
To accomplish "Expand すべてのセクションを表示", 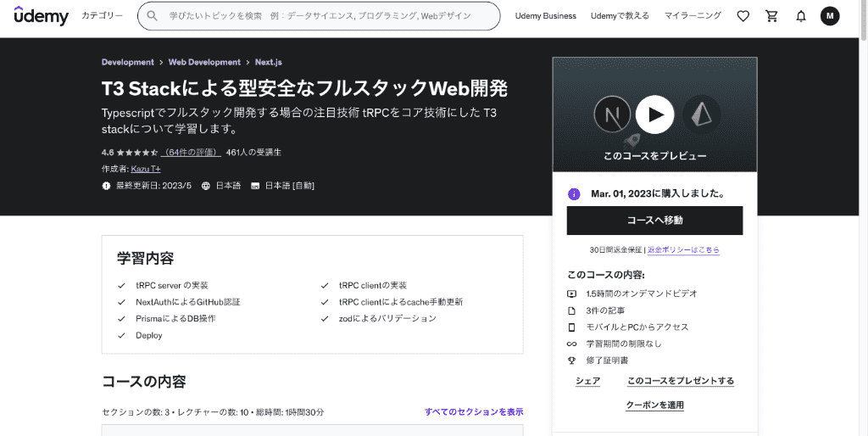I will click(x=474, y=412).
